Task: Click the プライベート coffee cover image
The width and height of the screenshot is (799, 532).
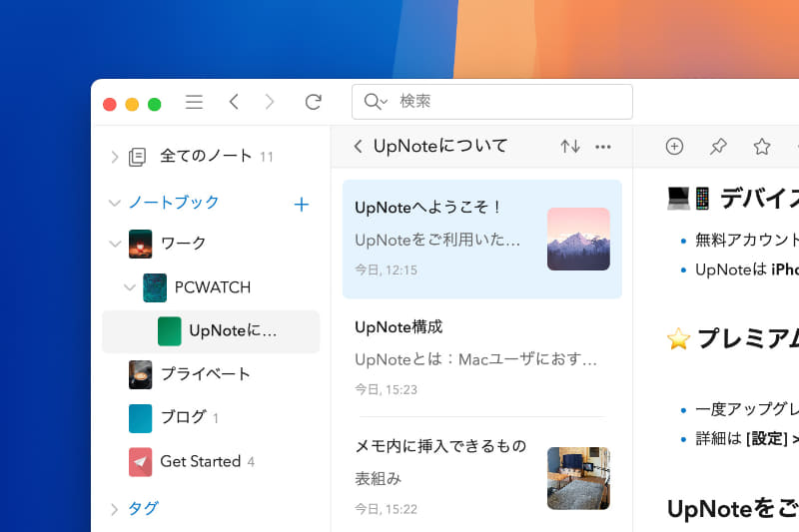Action: (x=140, y=374)
